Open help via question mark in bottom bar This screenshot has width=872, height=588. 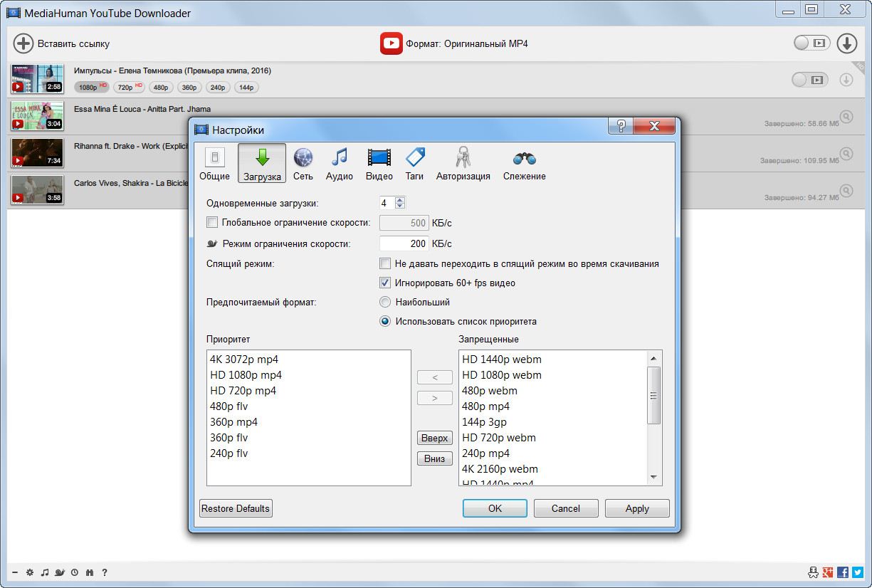[x=105, y=572]
